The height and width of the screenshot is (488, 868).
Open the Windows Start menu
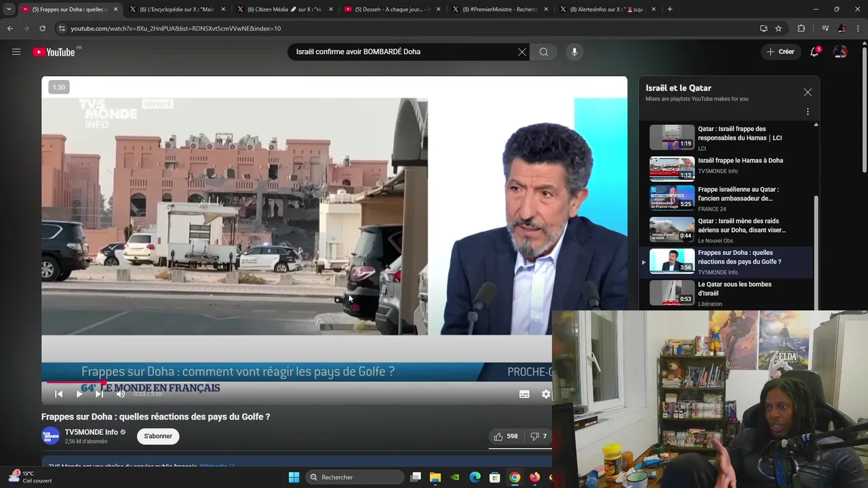(294, 477)
